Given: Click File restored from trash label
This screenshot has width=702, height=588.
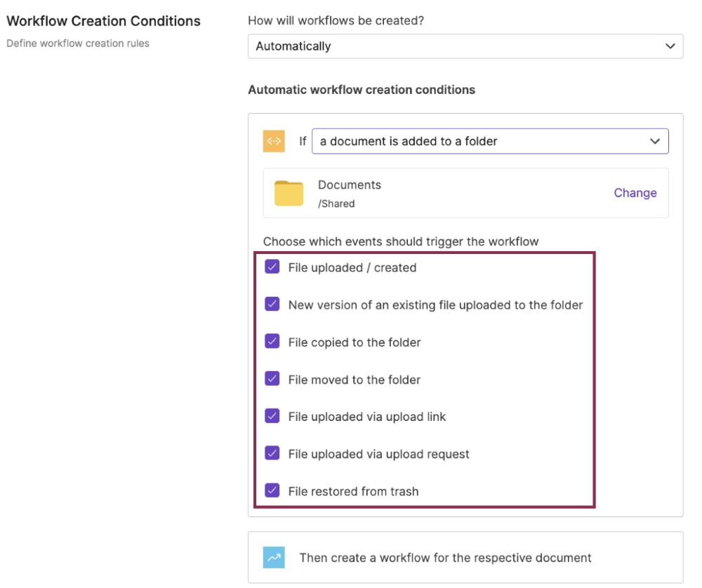Looking at the screenshot, I should click(x=353, y=491).
